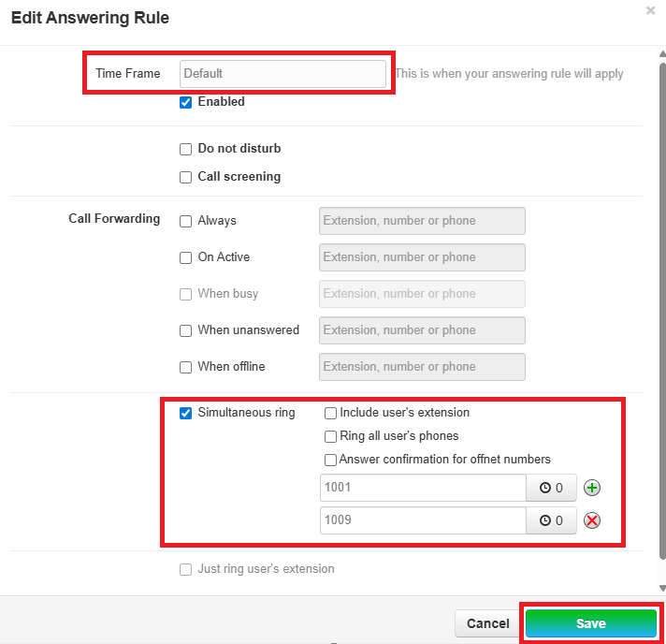Screen dimensions: 666x644
Task: Check Include user's extension
Action: (330, 413)
